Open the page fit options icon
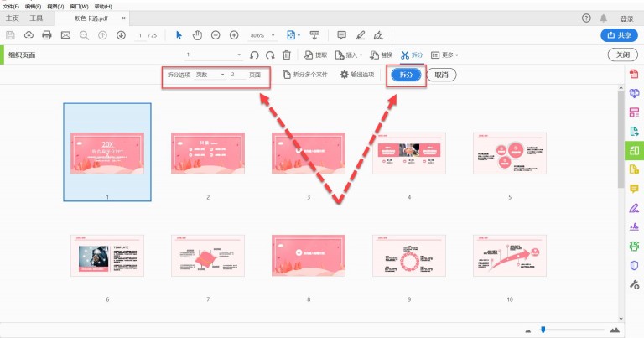Screen dimensions: 644x338 pos(293,35)
